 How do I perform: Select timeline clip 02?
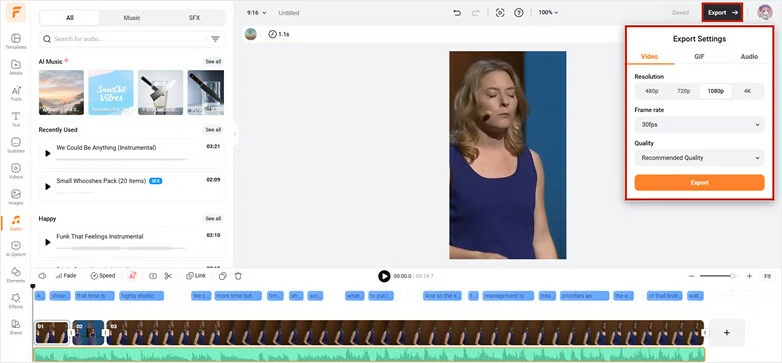coord(88,333)
